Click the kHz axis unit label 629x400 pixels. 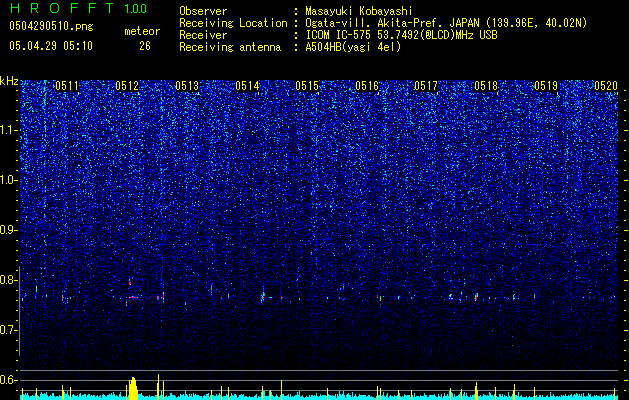coord(9,81)
